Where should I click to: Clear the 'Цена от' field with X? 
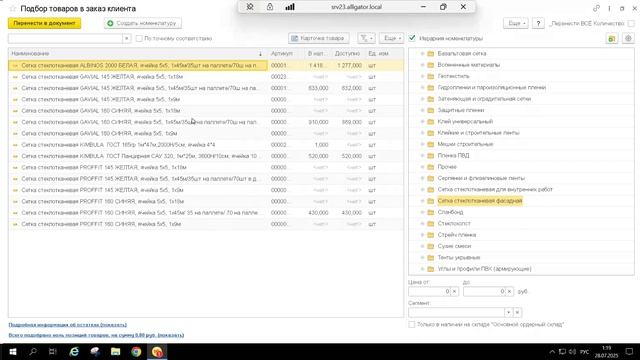[x=454, y=291]
